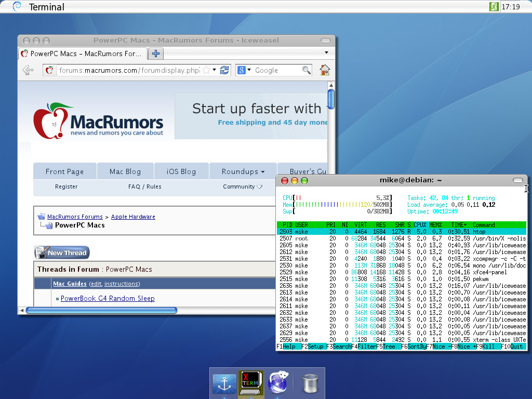The image size is (532, 399).
Task: Click the clock showing 17:19
Action: click(511, 7)
